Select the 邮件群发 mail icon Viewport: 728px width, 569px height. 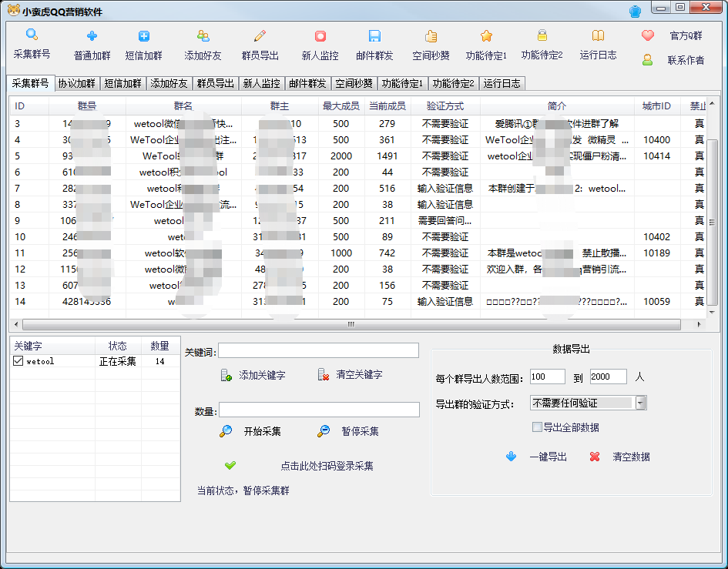coord(375,44)
